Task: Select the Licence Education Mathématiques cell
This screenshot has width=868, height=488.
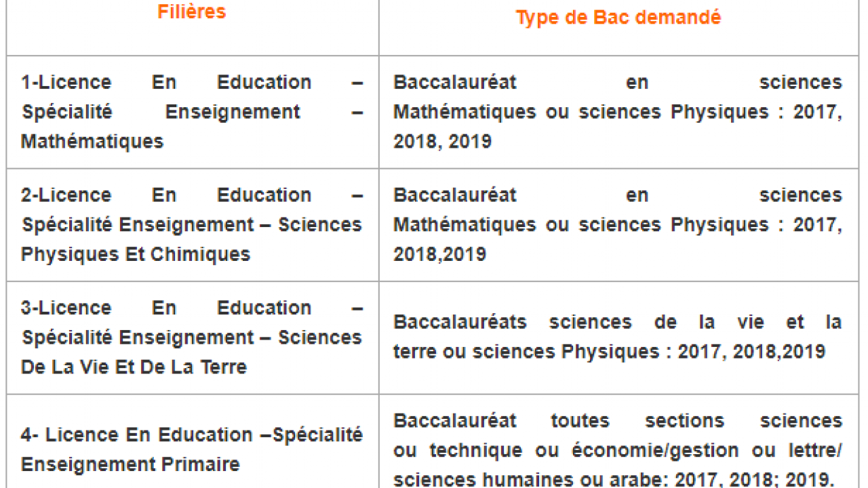Action: (x=193, y=112)
